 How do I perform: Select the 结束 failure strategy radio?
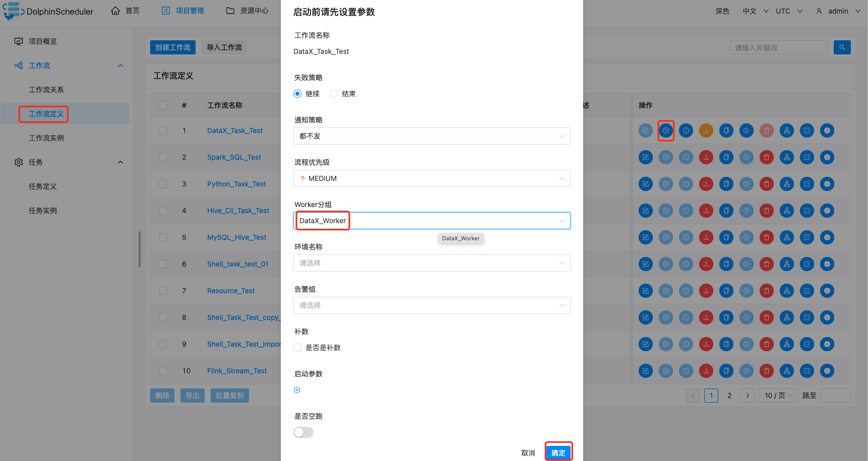pyautogui.click(x=334, y=94)
